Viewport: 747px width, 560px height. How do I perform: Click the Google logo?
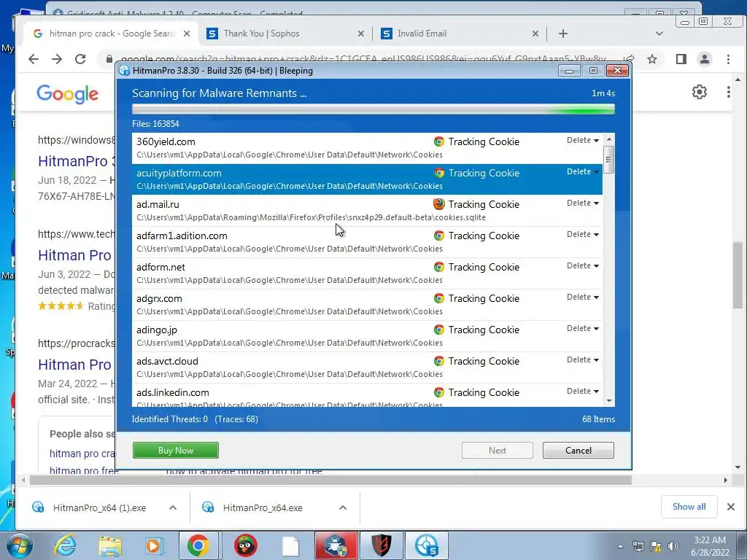68,94
